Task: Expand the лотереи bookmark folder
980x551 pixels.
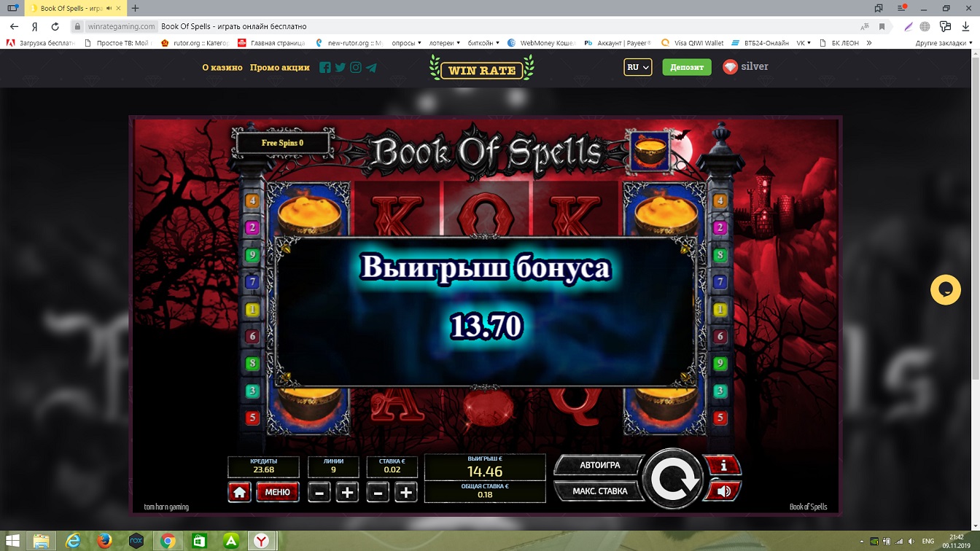Action: 445,43
